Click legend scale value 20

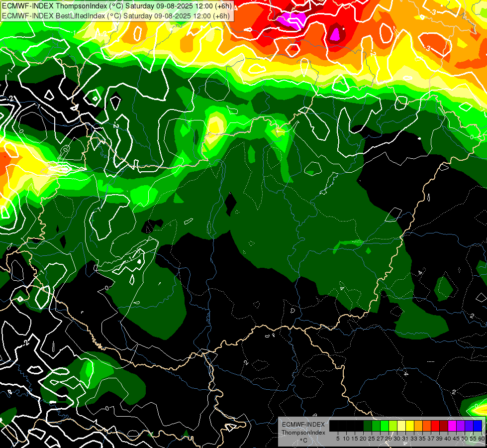[363, 439]
